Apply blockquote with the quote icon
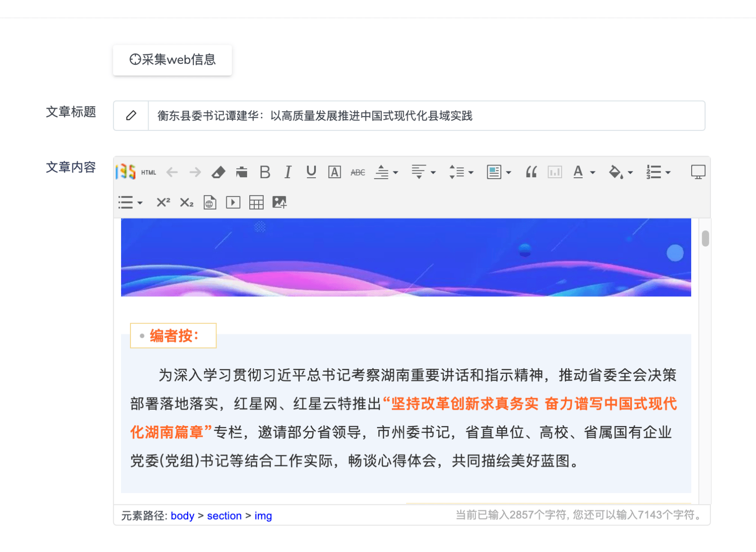Image resolution: width=756 pixels, height=552 pixels. pos(531,172)
